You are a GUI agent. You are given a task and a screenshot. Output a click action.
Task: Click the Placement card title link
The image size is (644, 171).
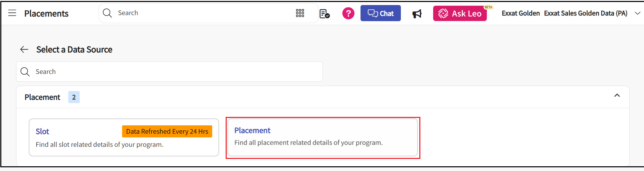(252, 131)
